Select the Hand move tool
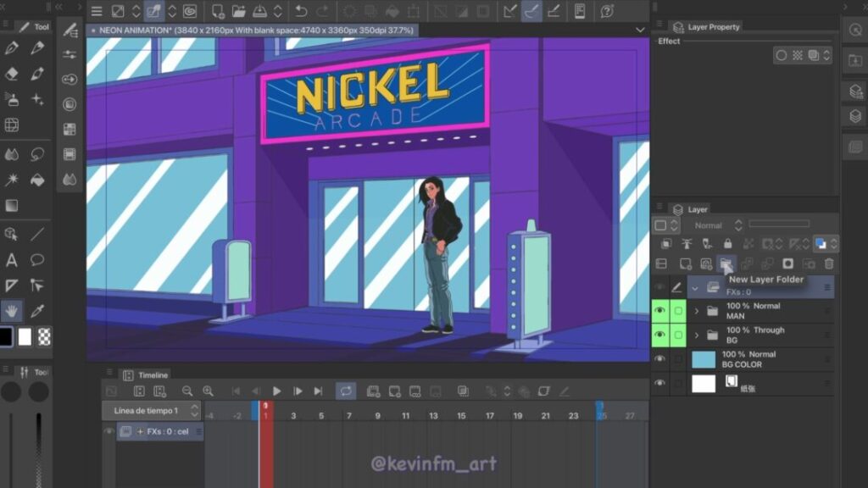The height and width of the screenshot is (488, 868). coord(12,310)
